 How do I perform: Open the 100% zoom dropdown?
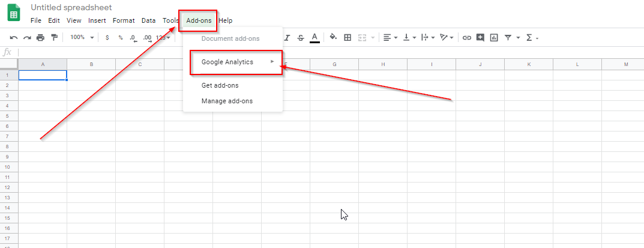82,37
